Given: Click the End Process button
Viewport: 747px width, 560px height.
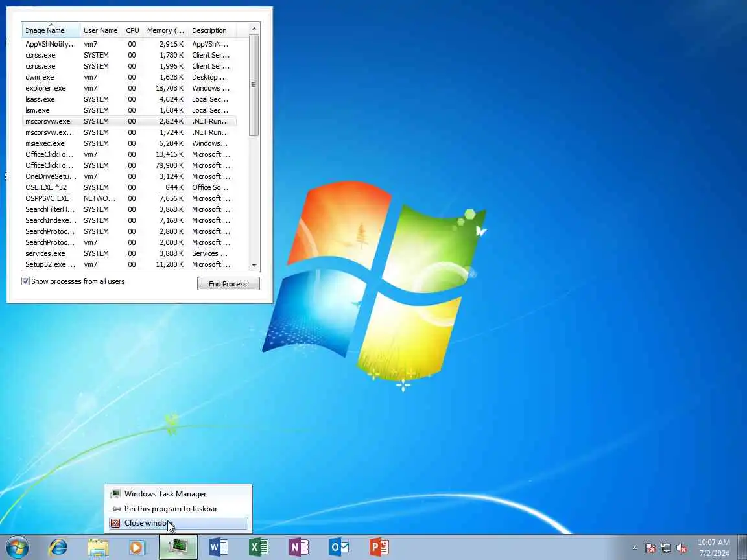Looking at the screenshot, I should 228,284.
